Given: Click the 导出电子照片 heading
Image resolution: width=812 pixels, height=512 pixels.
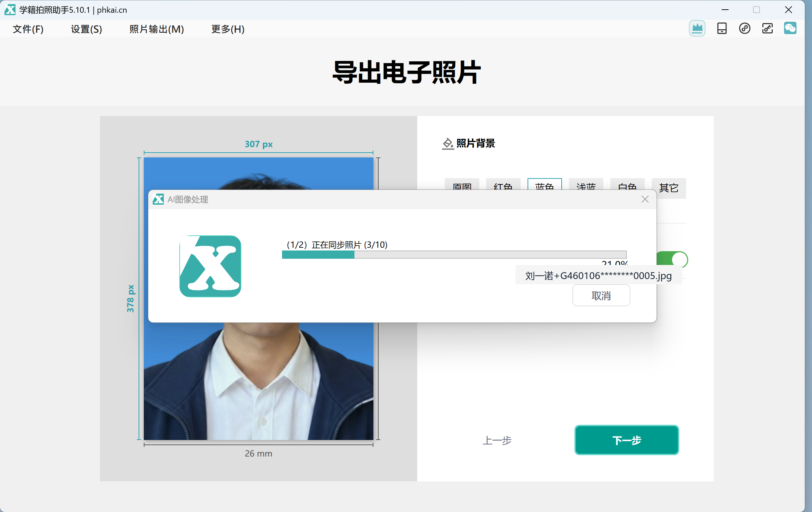Looking at the screenshot, I should 406,72.
